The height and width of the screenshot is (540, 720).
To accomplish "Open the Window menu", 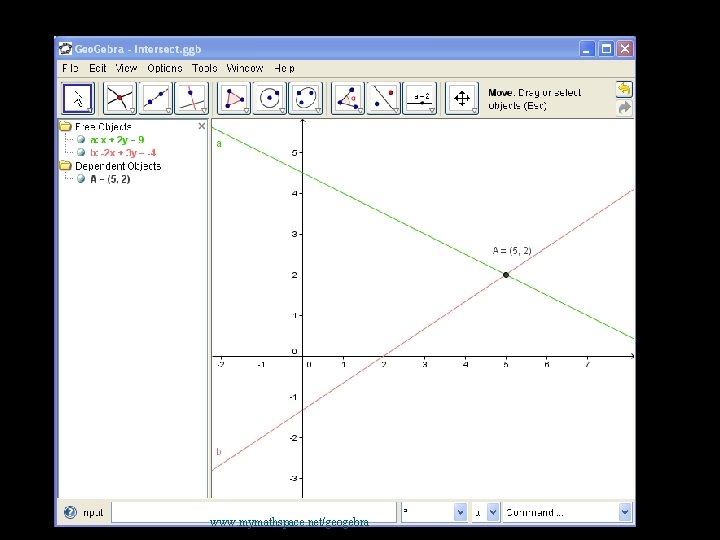I will click(x=245, y=68).
